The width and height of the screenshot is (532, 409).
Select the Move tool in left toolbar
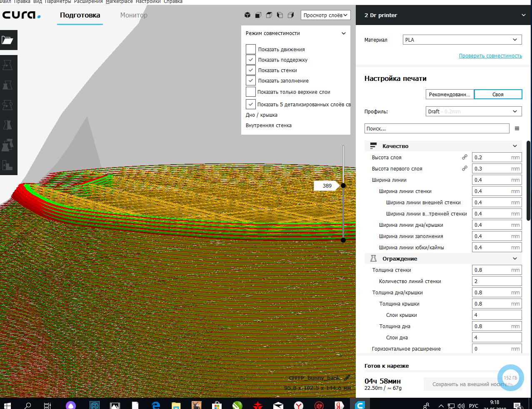[x=7, y=65]
